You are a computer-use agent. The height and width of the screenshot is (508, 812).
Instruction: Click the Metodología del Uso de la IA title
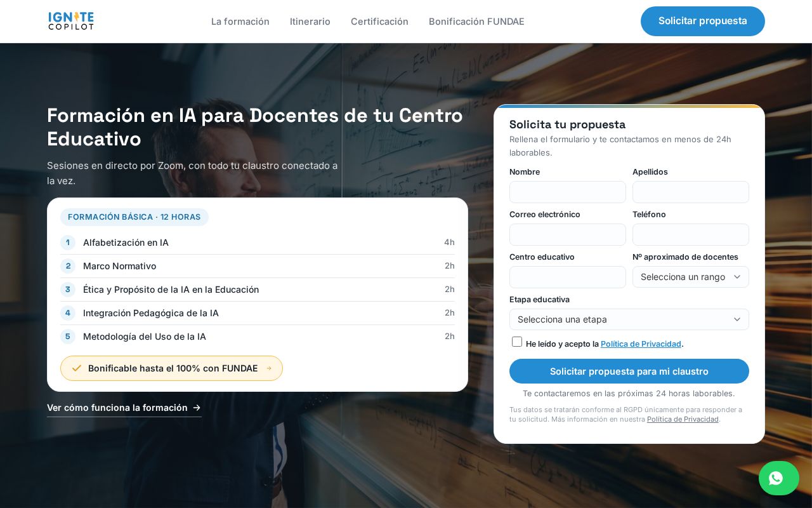tap(145, 337)
